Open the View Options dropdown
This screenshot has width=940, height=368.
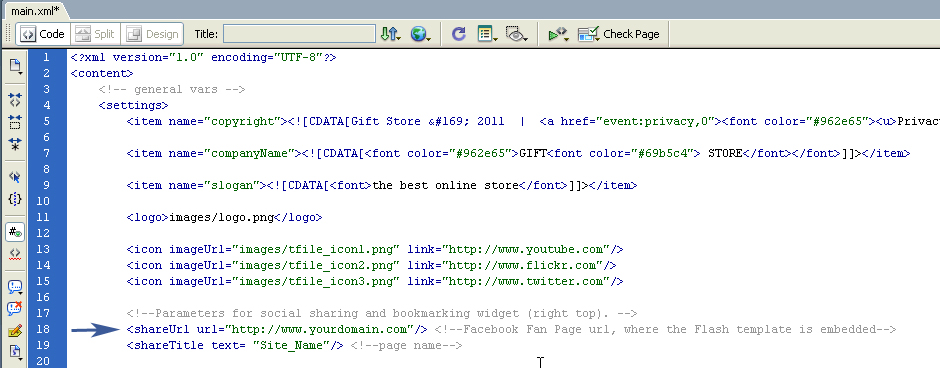(487, 34)
